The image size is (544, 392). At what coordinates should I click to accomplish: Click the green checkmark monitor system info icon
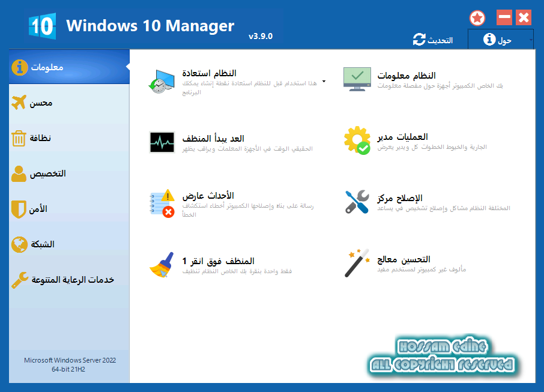[357, 79]
